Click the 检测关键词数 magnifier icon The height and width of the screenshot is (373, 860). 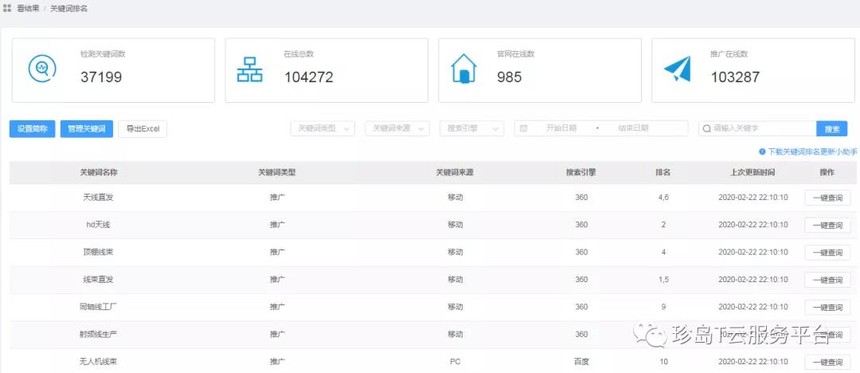[x=42, y=69]
